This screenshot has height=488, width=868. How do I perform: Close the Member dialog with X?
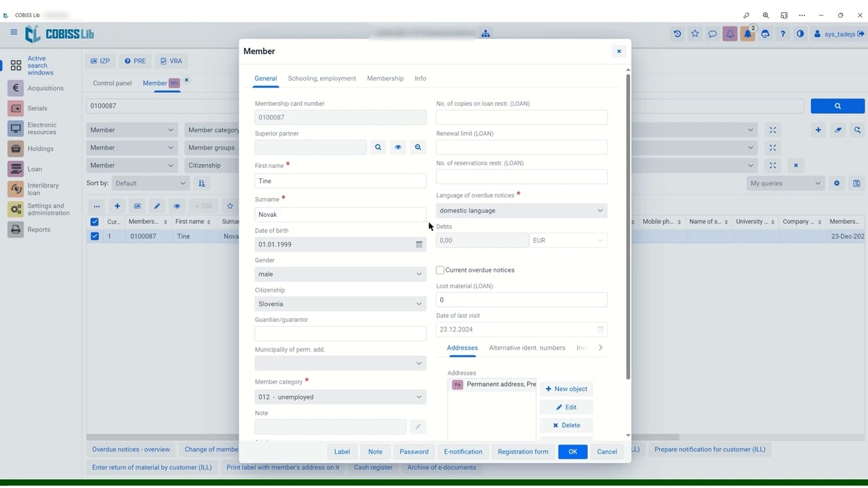[618, 52]
